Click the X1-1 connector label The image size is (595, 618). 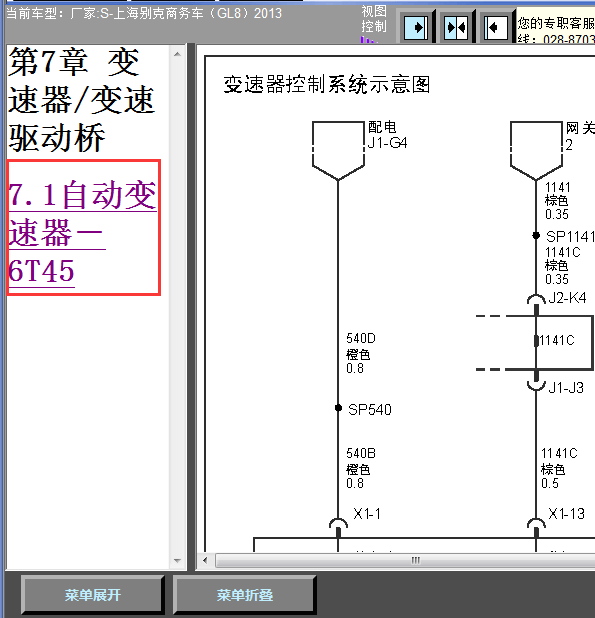point(367,514)
